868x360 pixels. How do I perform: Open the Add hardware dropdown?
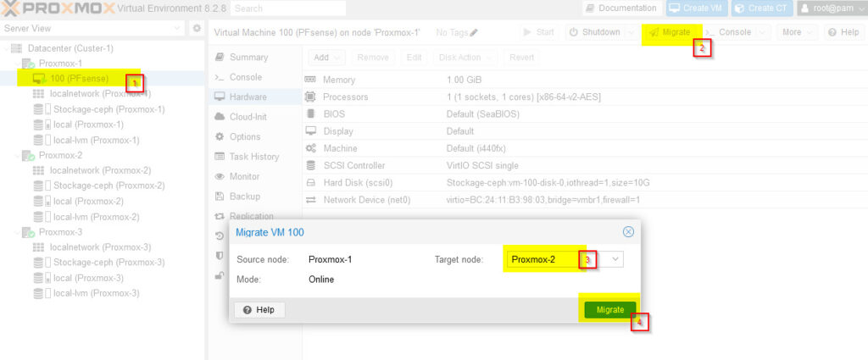(x=326, y=57)
